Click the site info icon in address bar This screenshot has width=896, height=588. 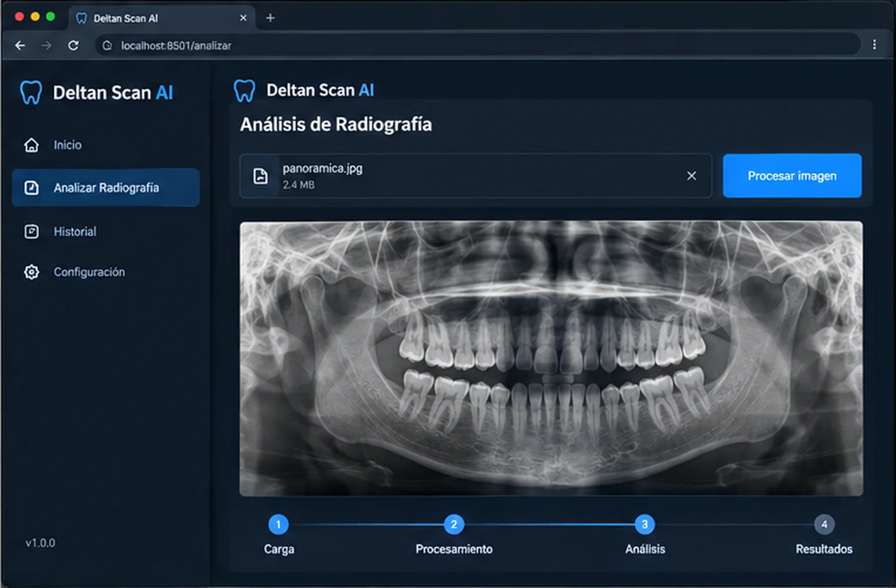coord(107,45)
